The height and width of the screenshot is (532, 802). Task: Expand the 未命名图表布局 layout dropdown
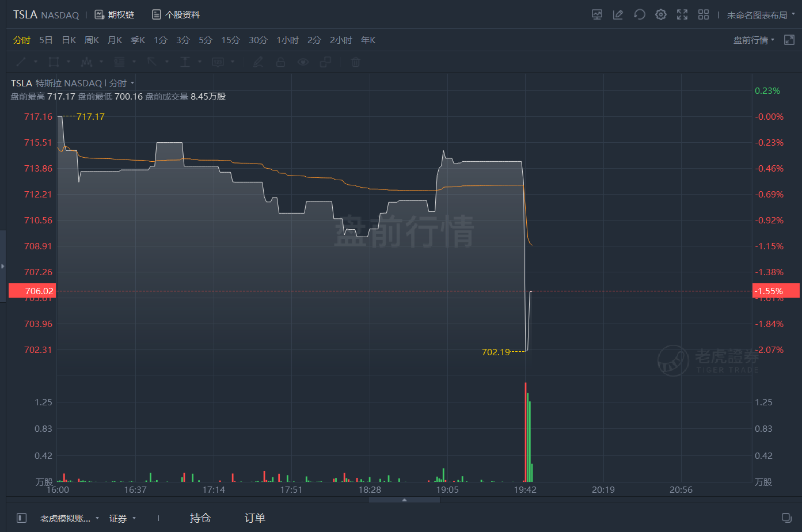point(761,15)
